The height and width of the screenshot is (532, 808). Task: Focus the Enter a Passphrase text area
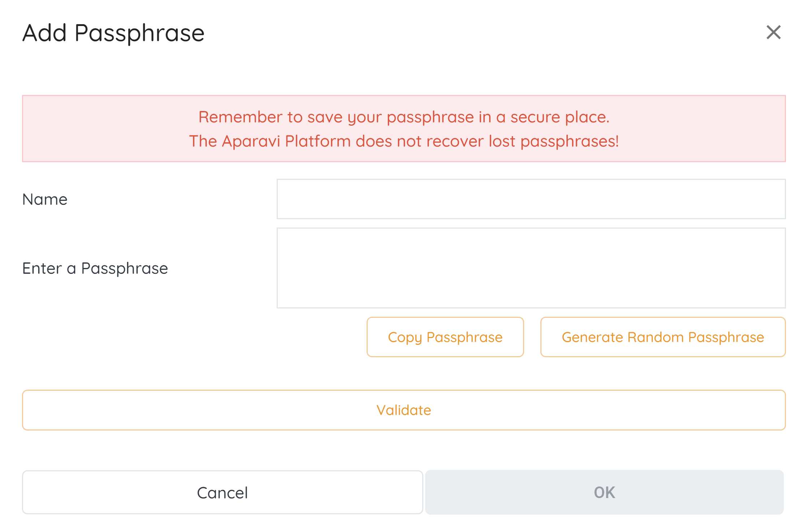click(531, 268)
